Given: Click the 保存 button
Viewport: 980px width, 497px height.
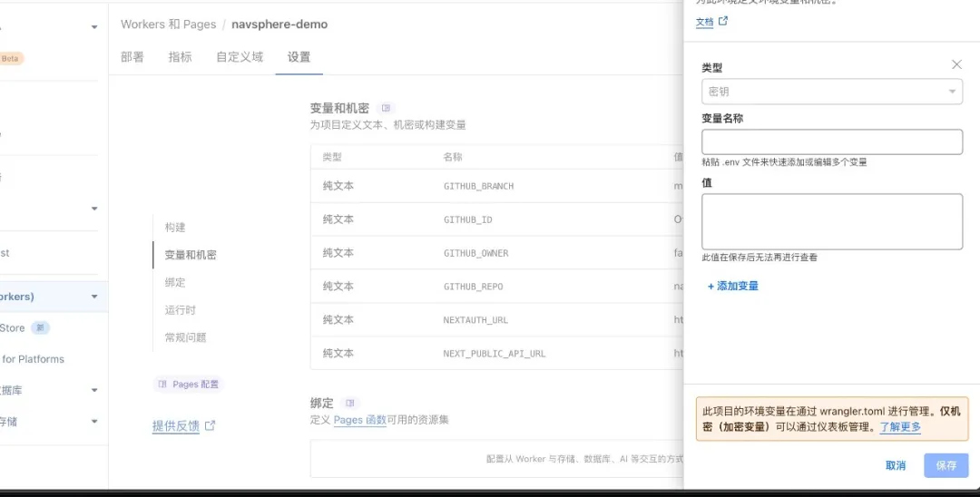Looking at the screenshot, I should 946,465.
